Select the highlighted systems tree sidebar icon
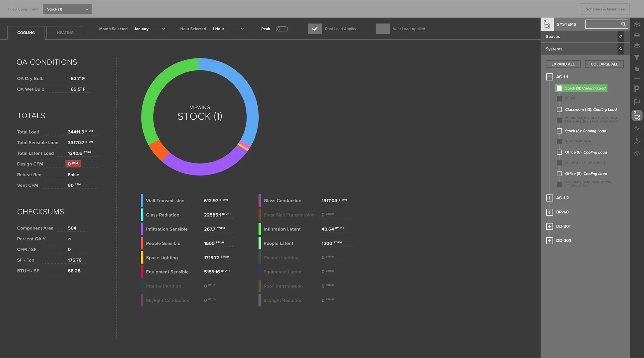Image resolution: width=644 pixels, height=358 pixels. coord(637,115)
